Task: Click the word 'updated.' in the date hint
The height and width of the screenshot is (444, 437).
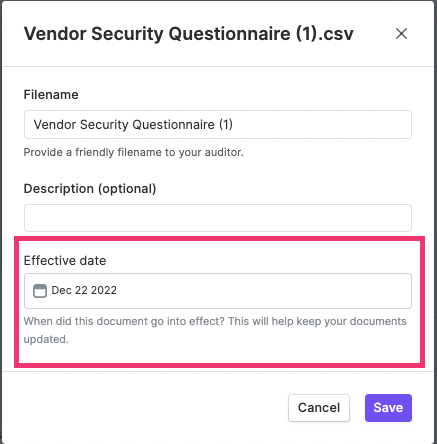Action: (46, 339)
